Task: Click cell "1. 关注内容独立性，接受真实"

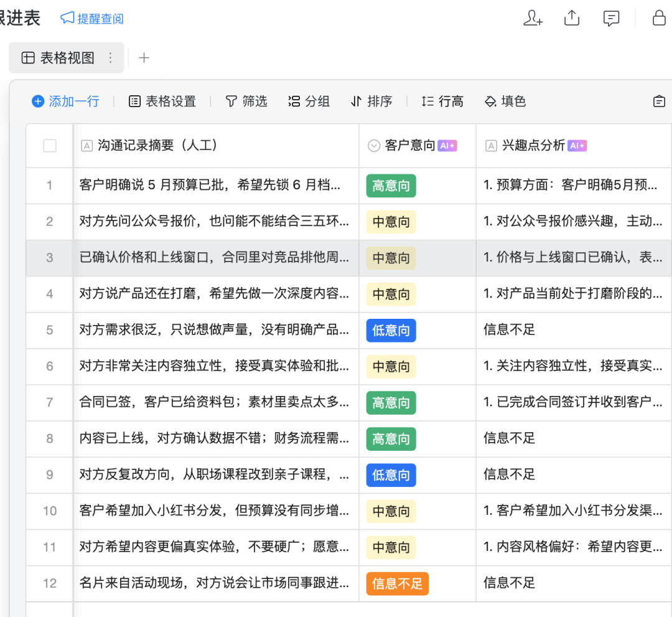Action: click(x=574, y=366)
